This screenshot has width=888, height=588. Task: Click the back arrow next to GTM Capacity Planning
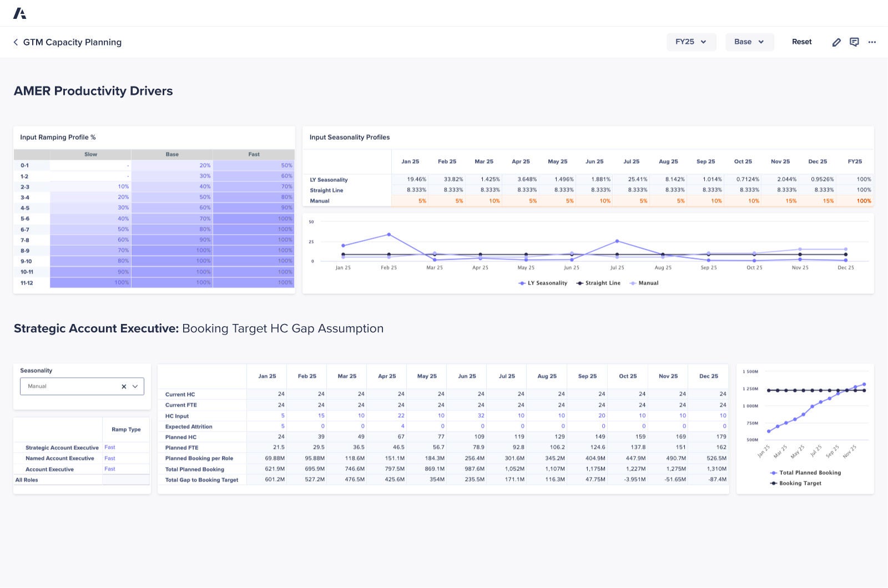click(15, 42)
